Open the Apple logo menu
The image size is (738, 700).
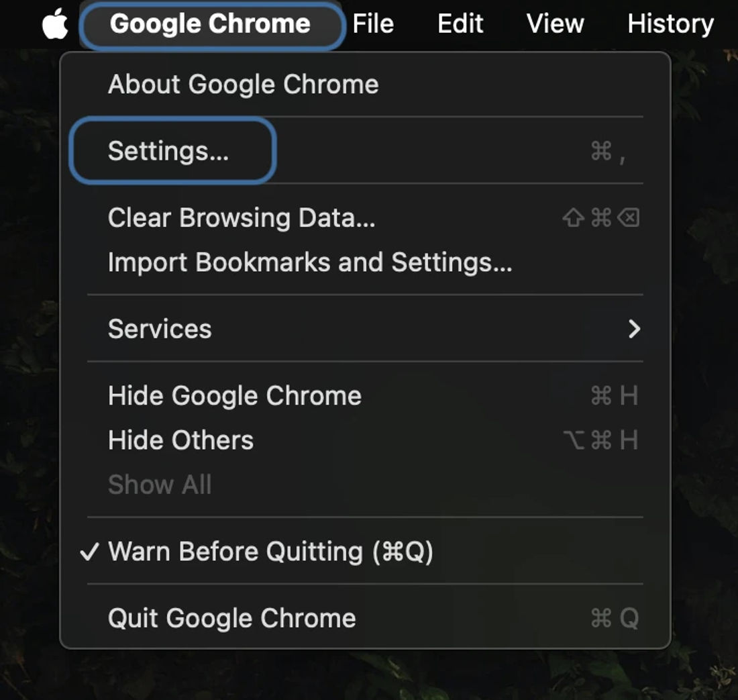tap(55, 23)
